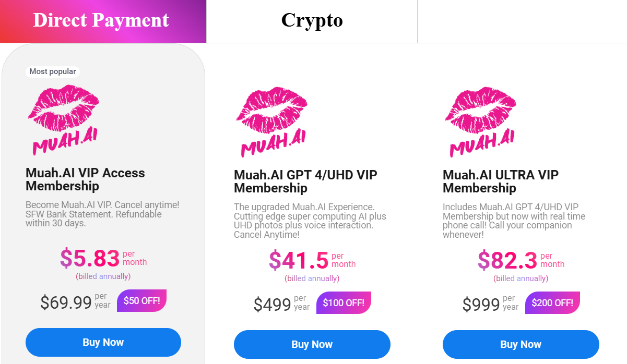Viewport: 627px width, 364px height.
Task: Click the ULTRA VIP Membership lips logo
Action: click(480, 122)
